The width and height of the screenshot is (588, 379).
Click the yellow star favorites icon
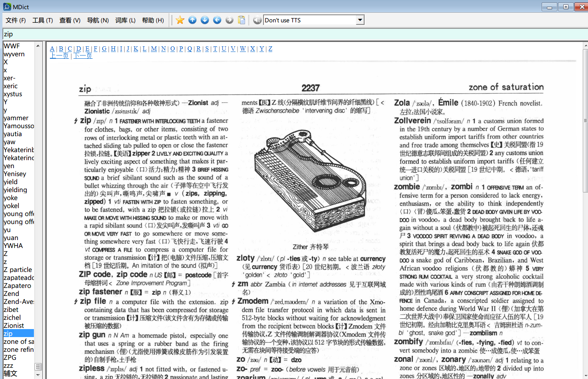coord(180,20)
